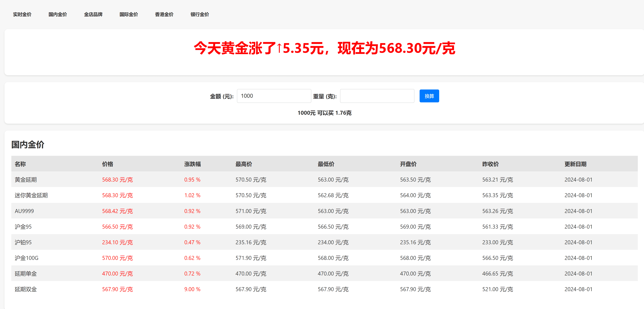Click the 名称 column header
Viewport: 644px width, 309px height.
[x=20, y=164]
